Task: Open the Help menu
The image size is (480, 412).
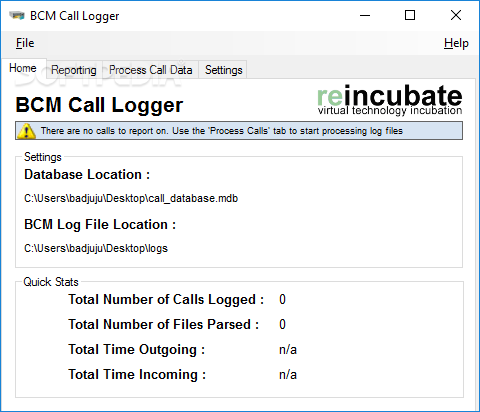Action: coord(456,43)
